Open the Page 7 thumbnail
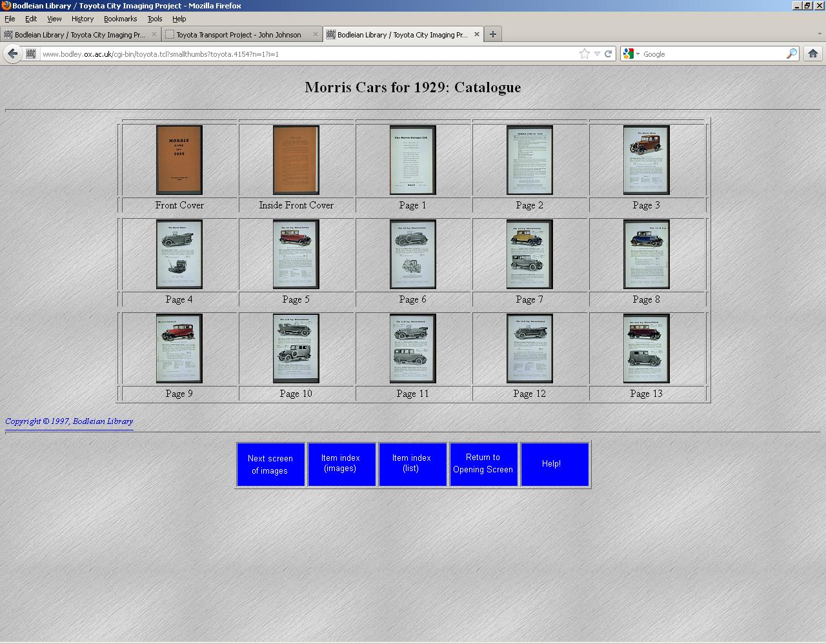826x644 pixels. pos(529,254)
